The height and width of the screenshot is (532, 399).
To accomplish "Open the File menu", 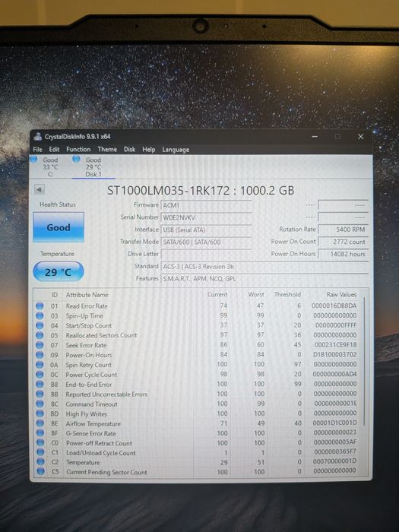I will [38, 149].
